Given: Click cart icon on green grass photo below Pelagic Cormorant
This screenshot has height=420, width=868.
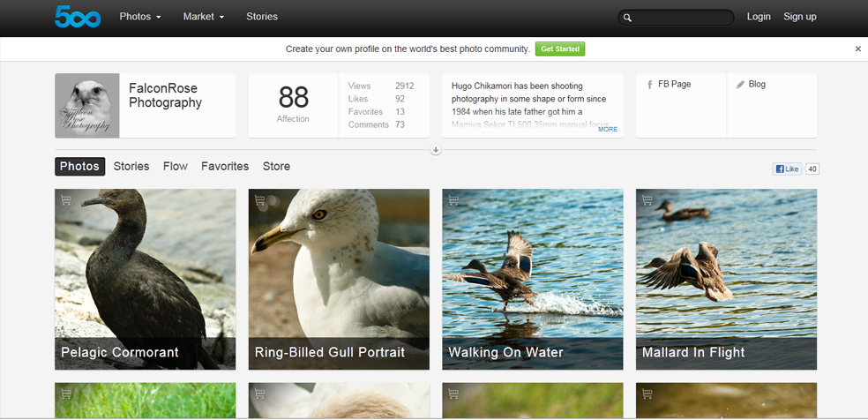Looking at the screenshot, I should click(x=66, y=394).
